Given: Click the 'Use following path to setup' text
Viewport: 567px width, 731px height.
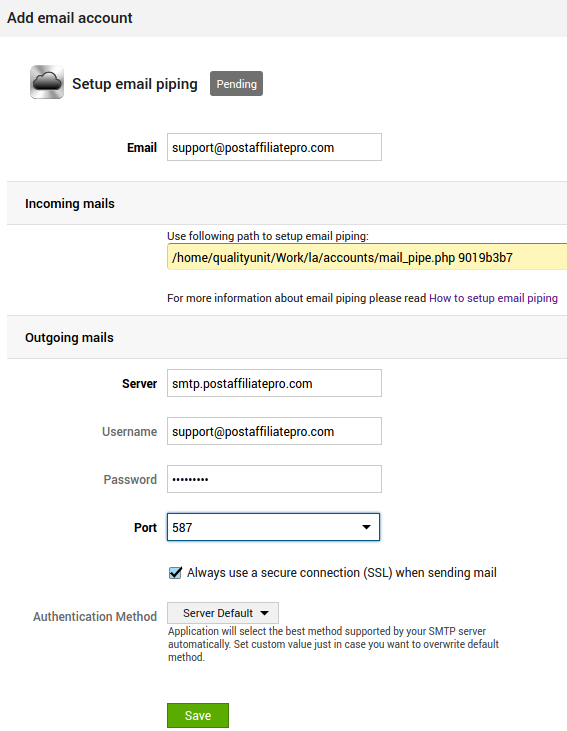Looking at the screenshot, I should coord(268,236).
